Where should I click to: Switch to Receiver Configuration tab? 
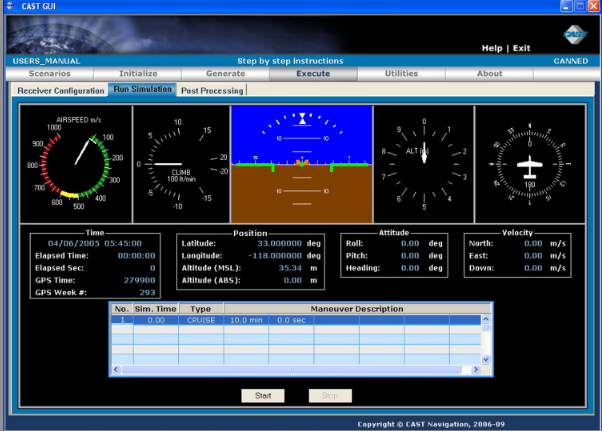point(60,91)
